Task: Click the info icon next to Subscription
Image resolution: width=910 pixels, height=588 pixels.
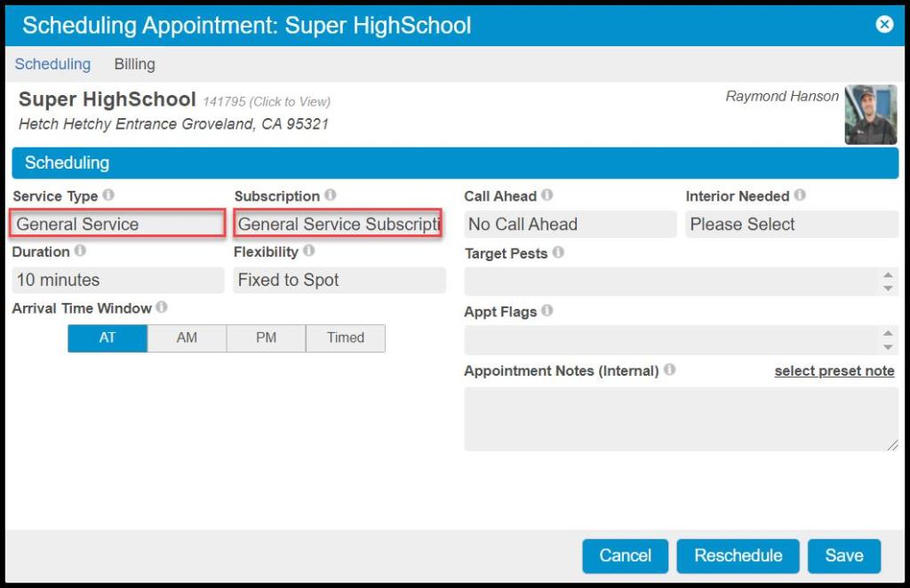Action: pos(330,195)
